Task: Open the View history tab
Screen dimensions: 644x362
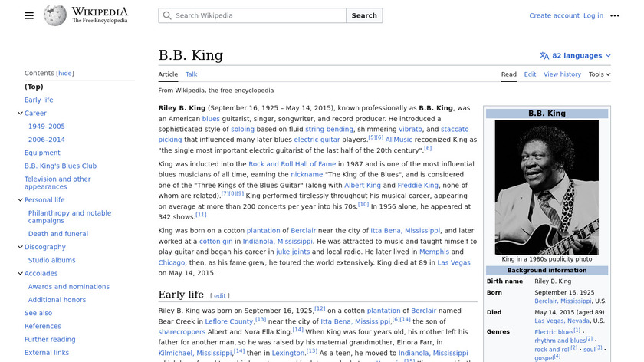Action: pyautogui.click(x=562, y=74)
